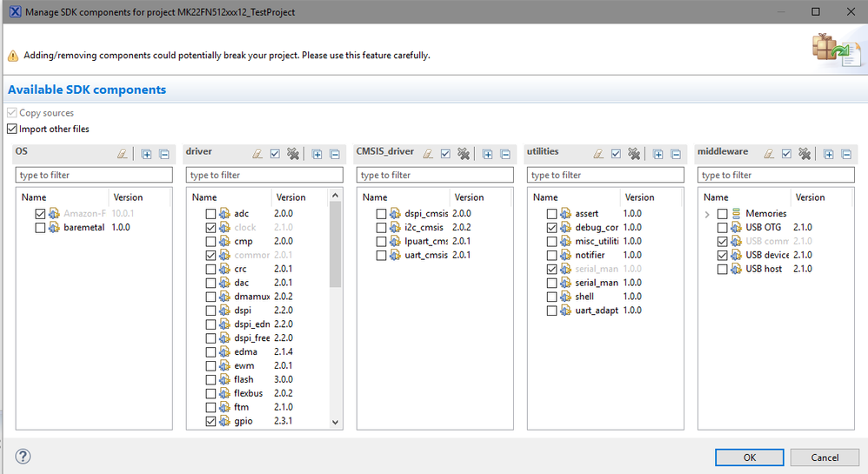
Task: Check the USB host middleware checkbox
Action: tap(722, 269)
